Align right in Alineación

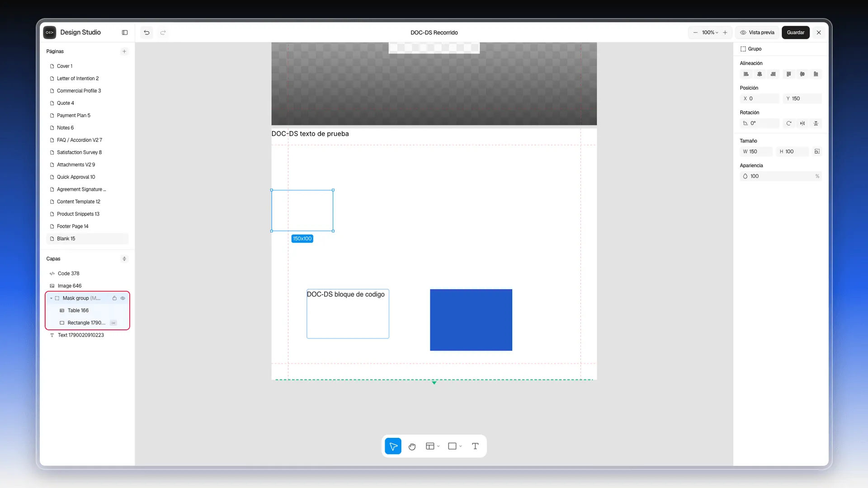[773, 74]
